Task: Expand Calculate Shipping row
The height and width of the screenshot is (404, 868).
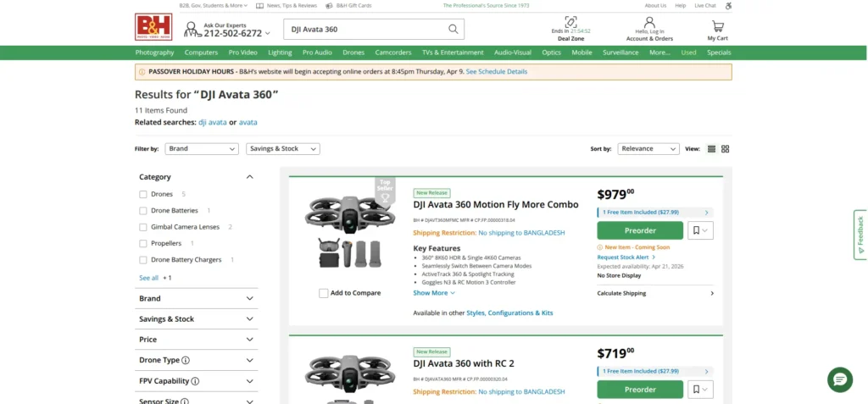Action: 655,293
